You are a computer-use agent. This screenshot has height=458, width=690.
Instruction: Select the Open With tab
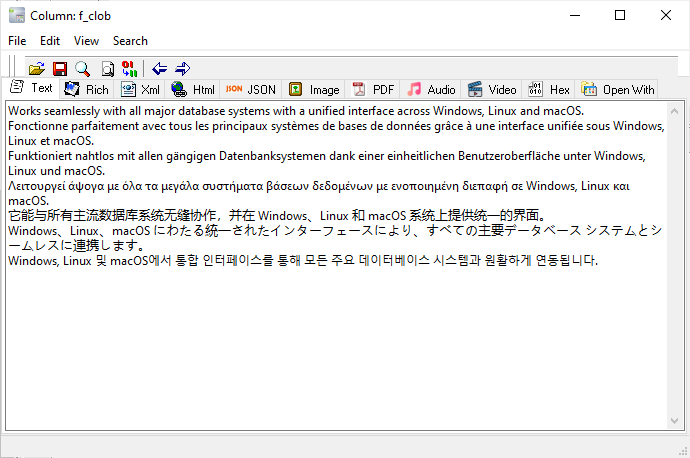(618, 90)
